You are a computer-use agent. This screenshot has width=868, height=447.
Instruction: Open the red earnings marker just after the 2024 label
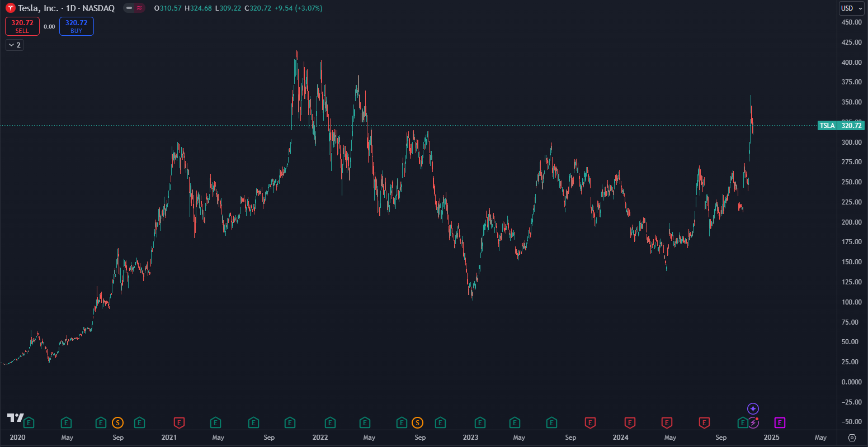pos(630,422)
